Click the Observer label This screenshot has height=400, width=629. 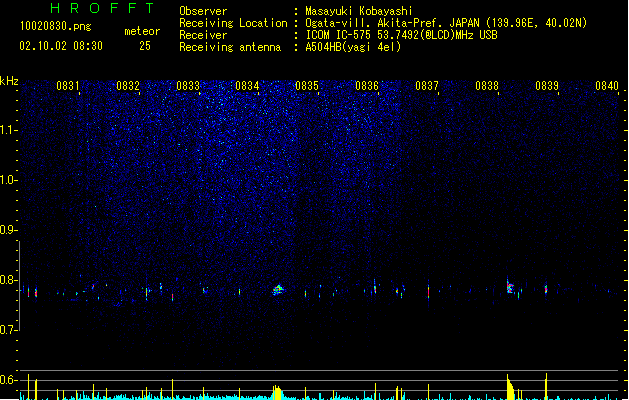(x=203, y=11)
